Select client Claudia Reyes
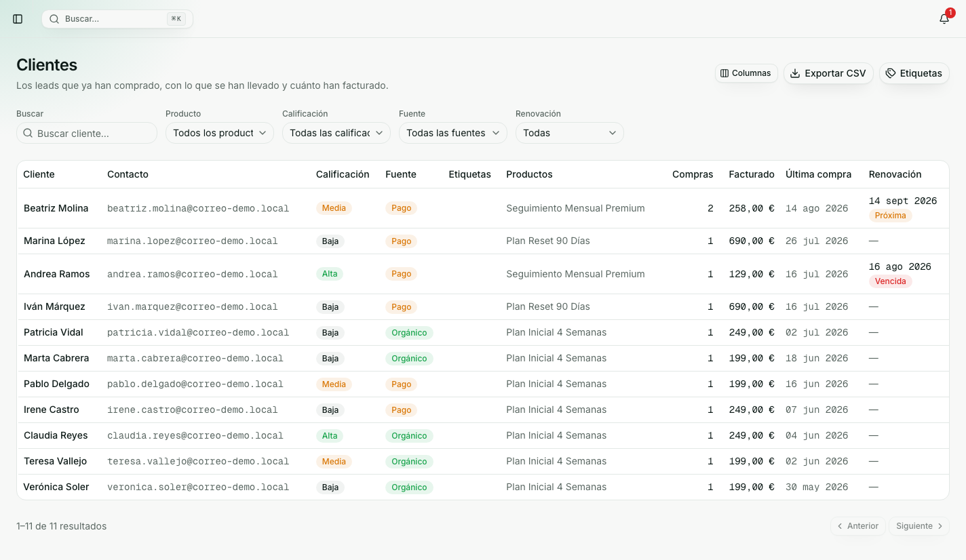This screenshot has width=966, height=560. [56, 435]
